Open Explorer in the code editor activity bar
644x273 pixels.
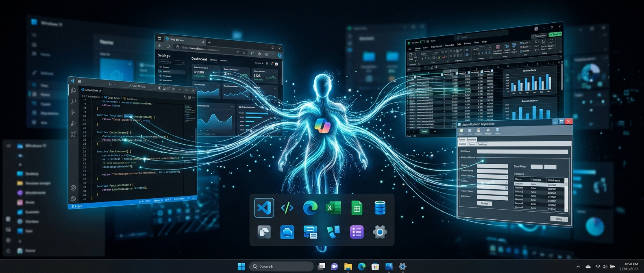[73, 91]
